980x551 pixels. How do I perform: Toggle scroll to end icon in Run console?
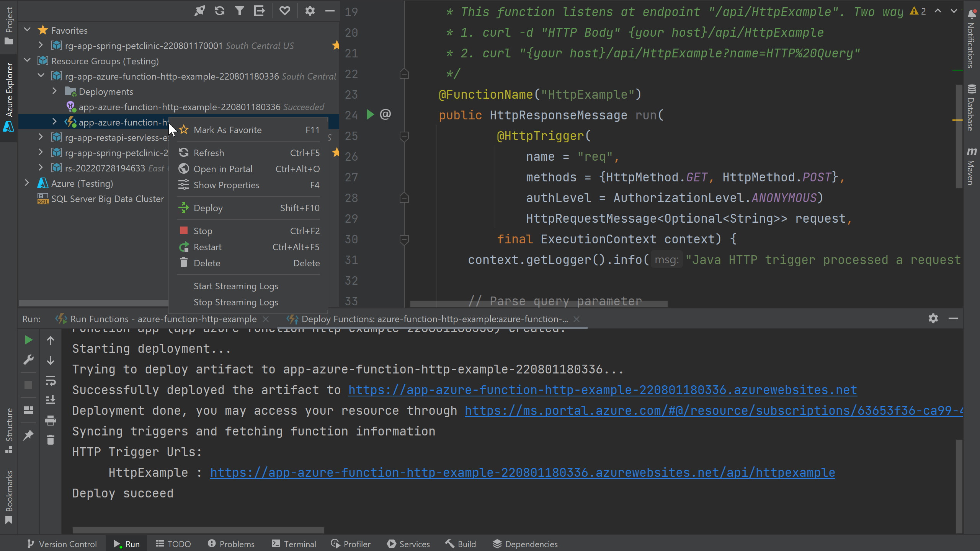[x=51, y=400]
